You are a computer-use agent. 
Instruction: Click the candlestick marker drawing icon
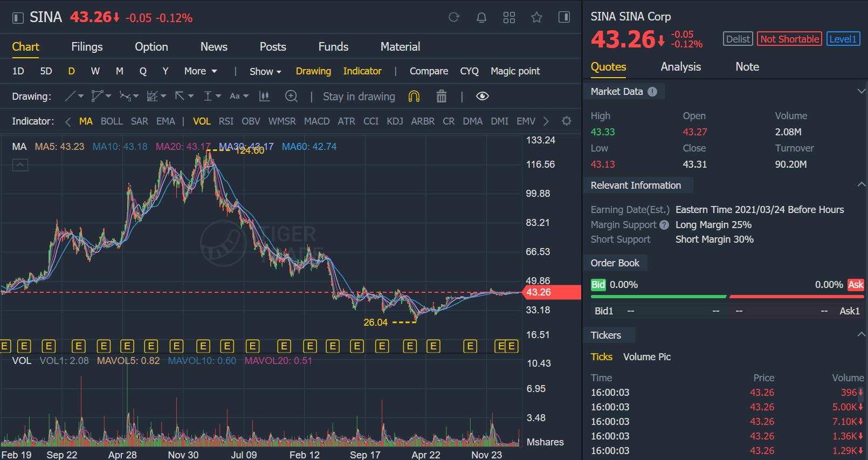click(x=264, y=96)
